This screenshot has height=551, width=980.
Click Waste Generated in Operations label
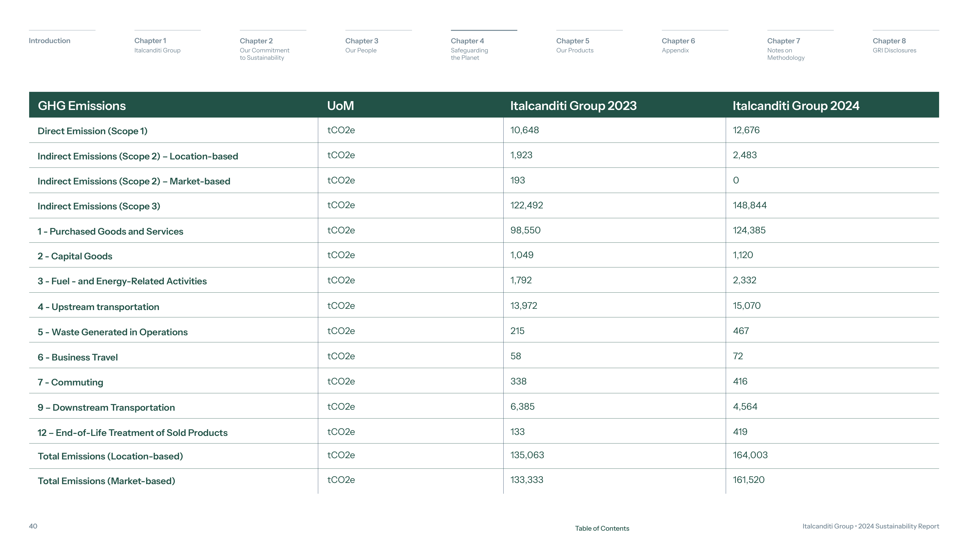113,332
